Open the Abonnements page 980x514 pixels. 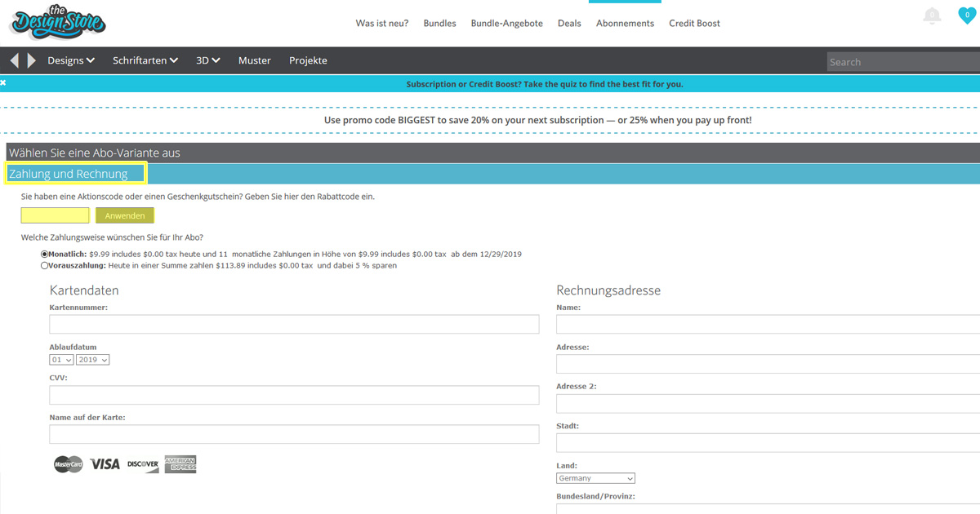tap(625, 23)
